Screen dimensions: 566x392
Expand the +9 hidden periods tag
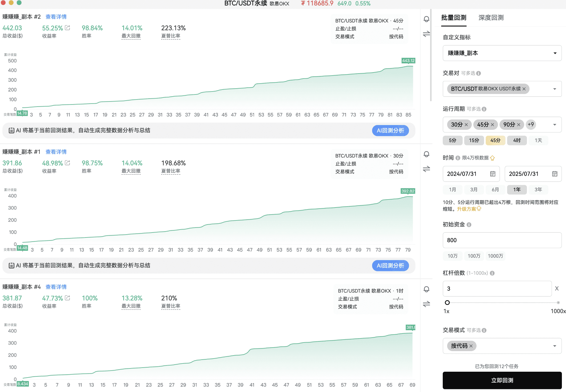pyautogui.click(x=531, y=124)
